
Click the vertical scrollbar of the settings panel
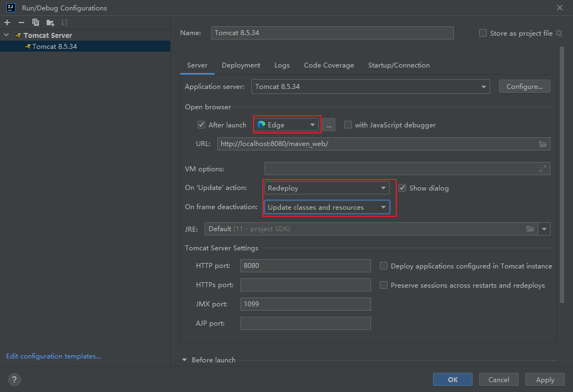[562, 175]
